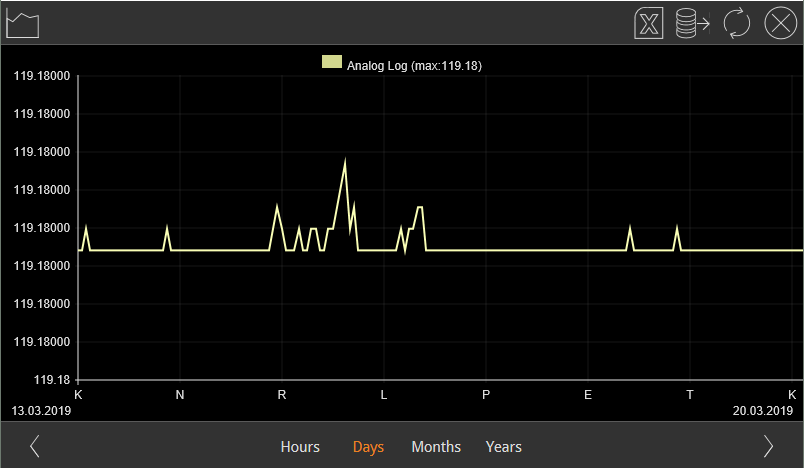The image size is (804, 468).
Task: Close the chart view
Action: click(780, 23)
